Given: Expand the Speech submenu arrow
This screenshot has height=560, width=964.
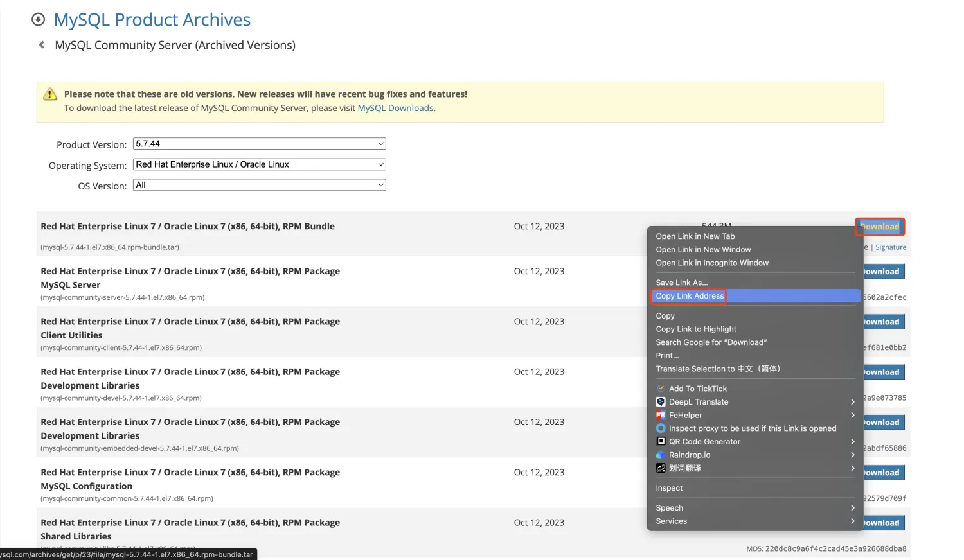Looking at the screenshot, I should [x=853, y=508].
